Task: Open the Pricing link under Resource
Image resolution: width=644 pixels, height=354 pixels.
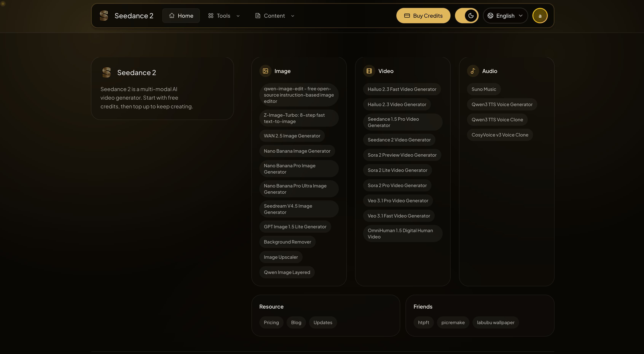Action: (x=271, y=322)
